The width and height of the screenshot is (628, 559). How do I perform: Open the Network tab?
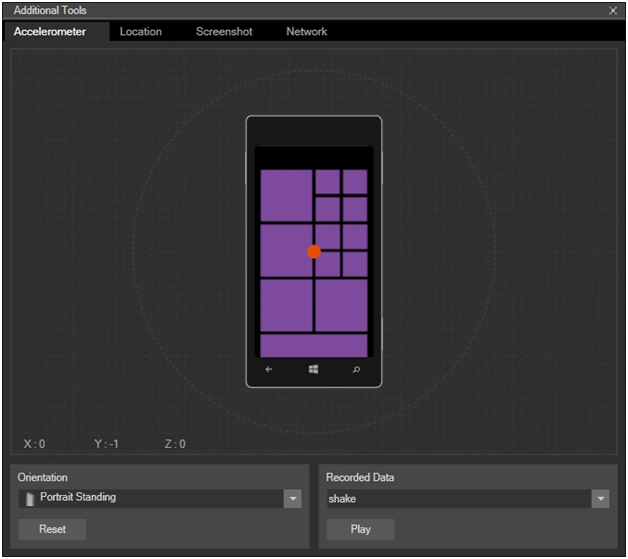pos(306,32)
